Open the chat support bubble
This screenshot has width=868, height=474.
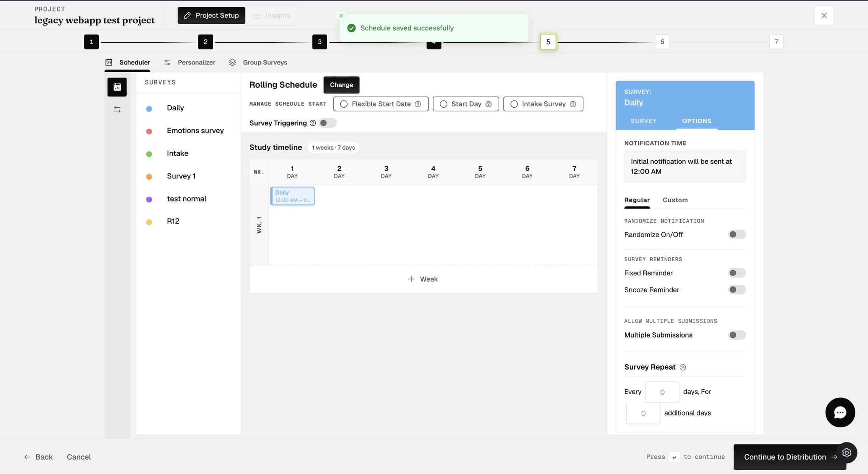tap(840, 412)
